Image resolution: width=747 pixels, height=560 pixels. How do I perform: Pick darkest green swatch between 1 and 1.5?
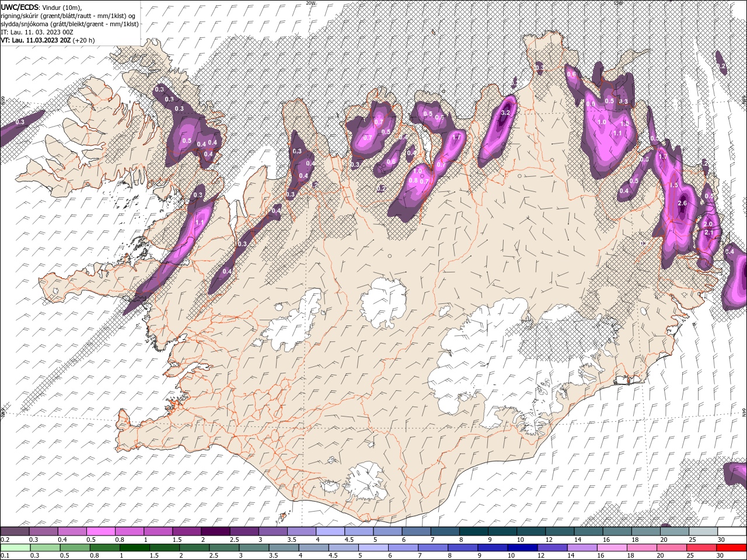[134, 548]
